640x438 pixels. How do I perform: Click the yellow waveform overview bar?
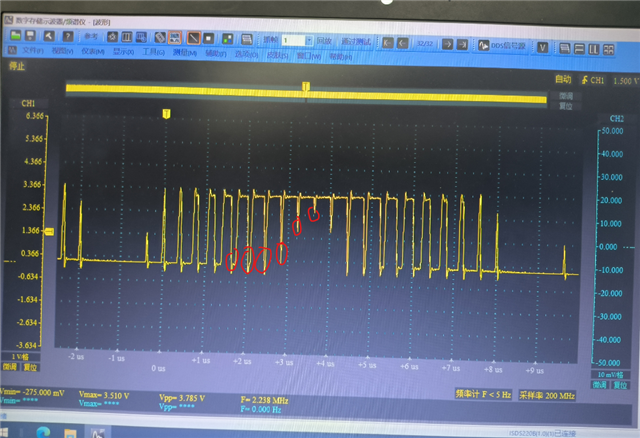click(306, 93)
